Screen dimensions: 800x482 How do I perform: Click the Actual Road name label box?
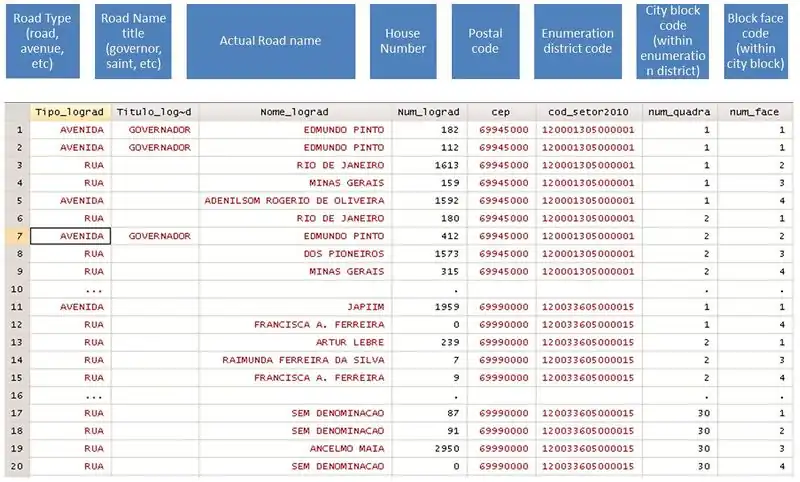click(x=270, y=41)
